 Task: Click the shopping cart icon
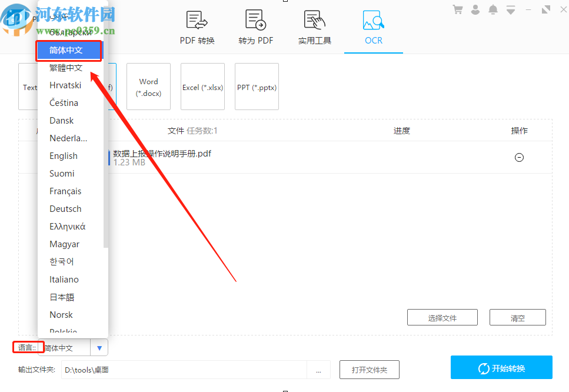coord(458,10)
